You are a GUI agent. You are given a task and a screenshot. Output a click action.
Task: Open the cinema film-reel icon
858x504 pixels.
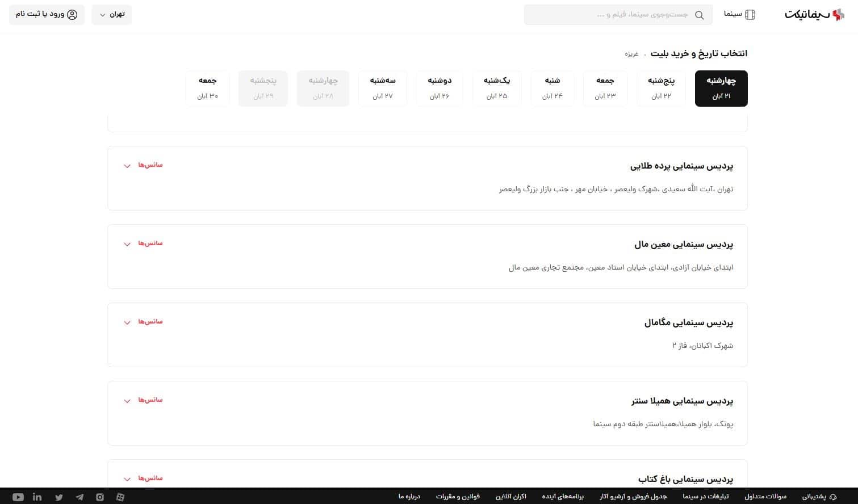coord(750,15)
